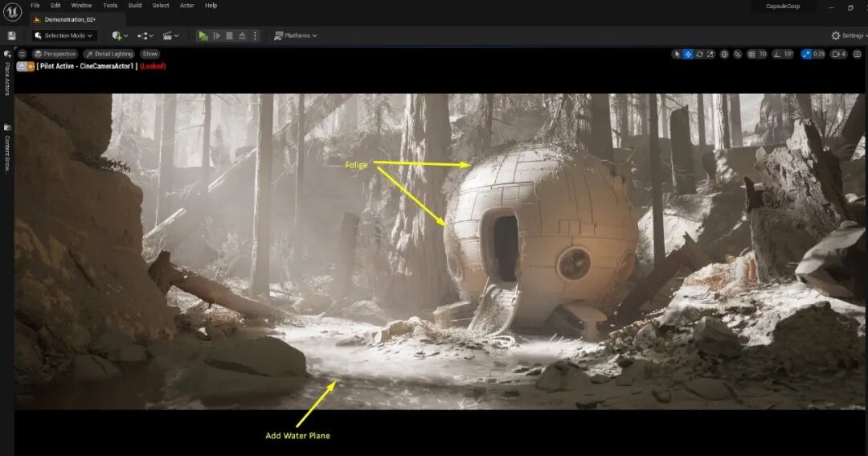
Task: Open the Detail Lighting view mode menu
Action: pos(109,54)
